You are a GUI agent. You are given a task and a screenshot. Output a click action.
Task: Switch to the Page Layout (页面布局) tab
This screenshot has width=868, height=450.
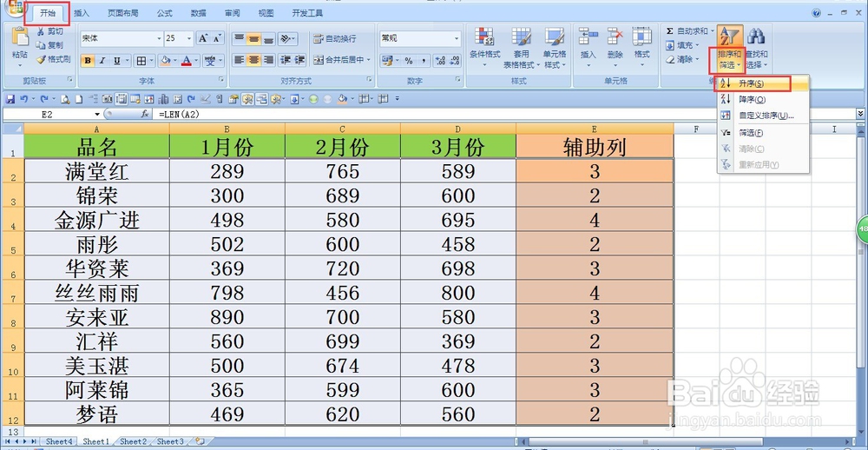tap(123, 13)
